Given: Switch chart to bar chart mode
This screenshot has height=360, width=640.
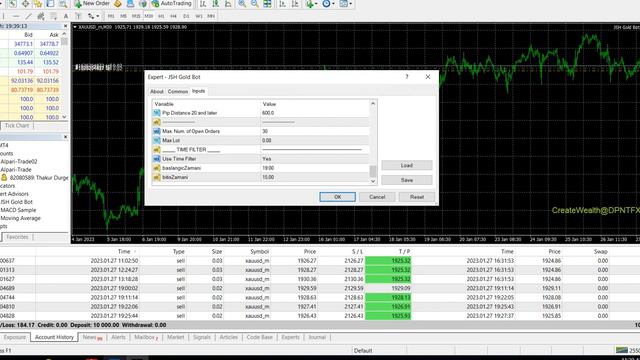Looking at the screenshot, I should pos(203,4).
